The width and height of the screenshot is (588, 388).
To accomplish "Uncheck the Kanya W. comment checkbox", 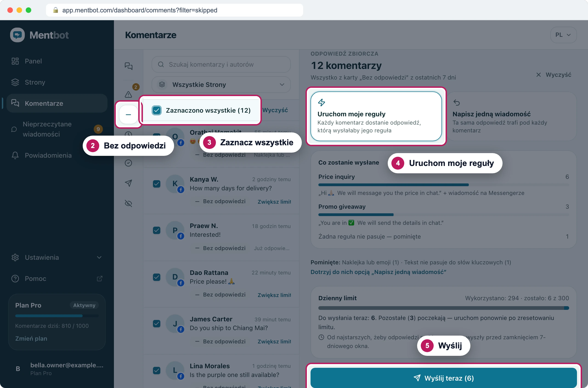I will (156, 184).
